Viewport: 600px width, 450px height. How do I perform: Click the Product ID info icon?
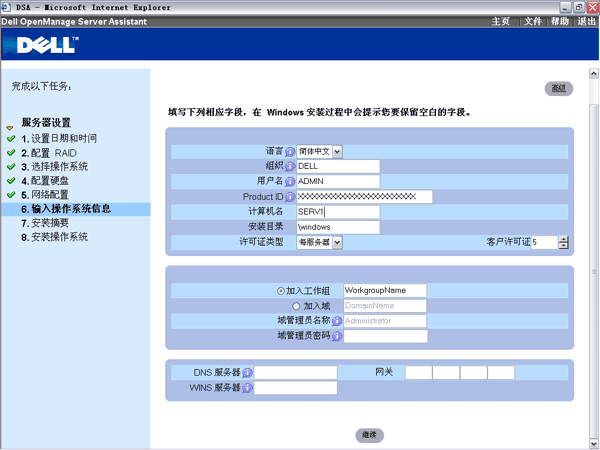[x=290, y=197]
